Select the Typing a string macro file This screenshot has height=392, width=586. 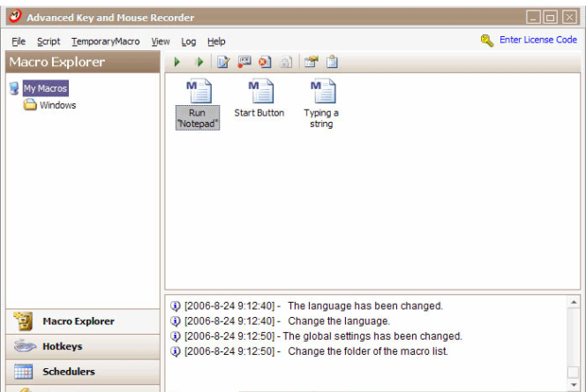321,104
